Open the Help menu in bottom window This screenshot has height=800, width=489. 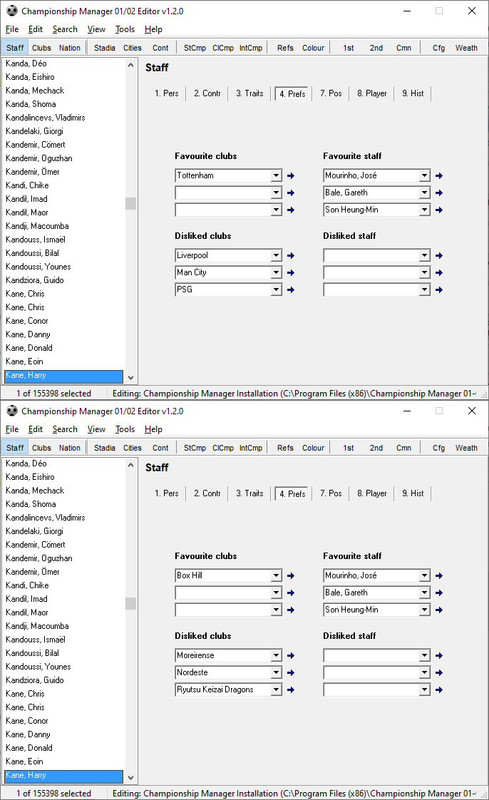153,430
